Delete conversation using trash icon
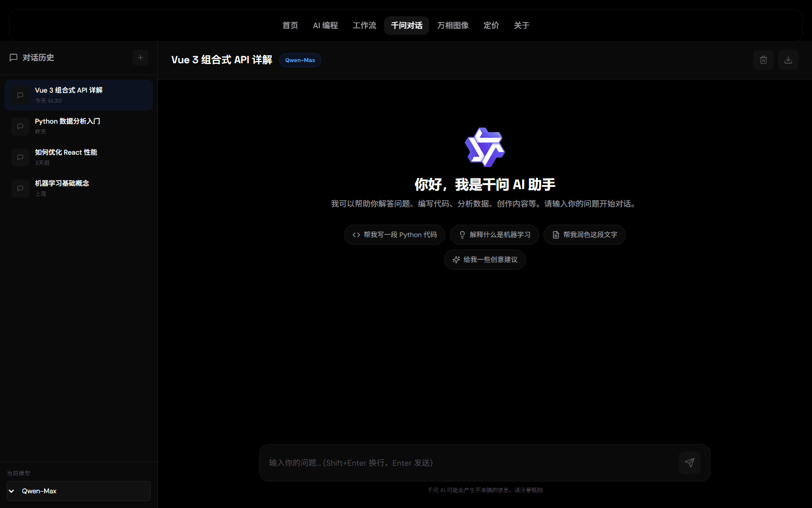 pos(764,60)
